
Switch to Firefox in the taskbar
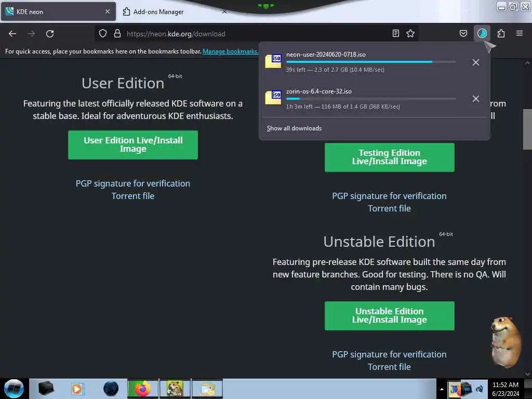(143, 389)
